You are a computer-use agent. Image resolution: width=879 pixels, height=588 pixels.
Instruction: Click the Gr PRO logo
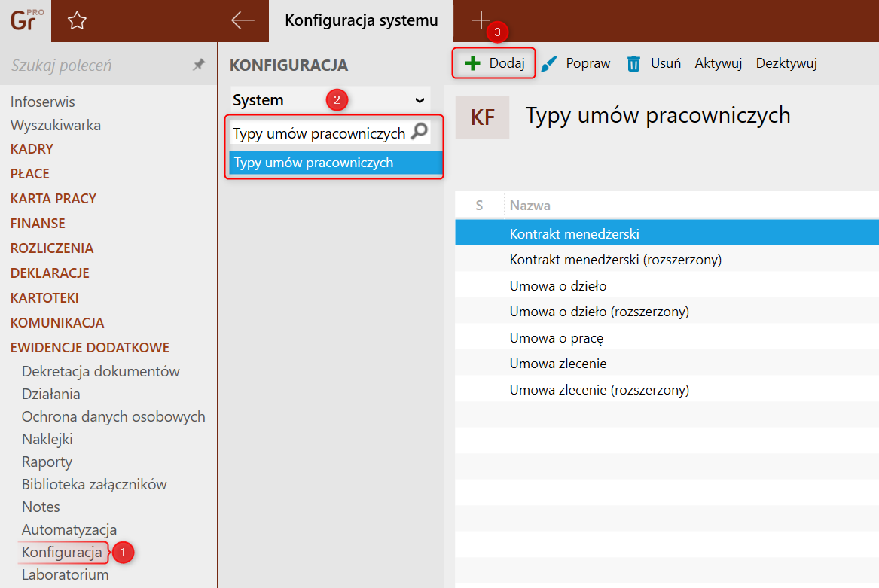coord(26,21)
